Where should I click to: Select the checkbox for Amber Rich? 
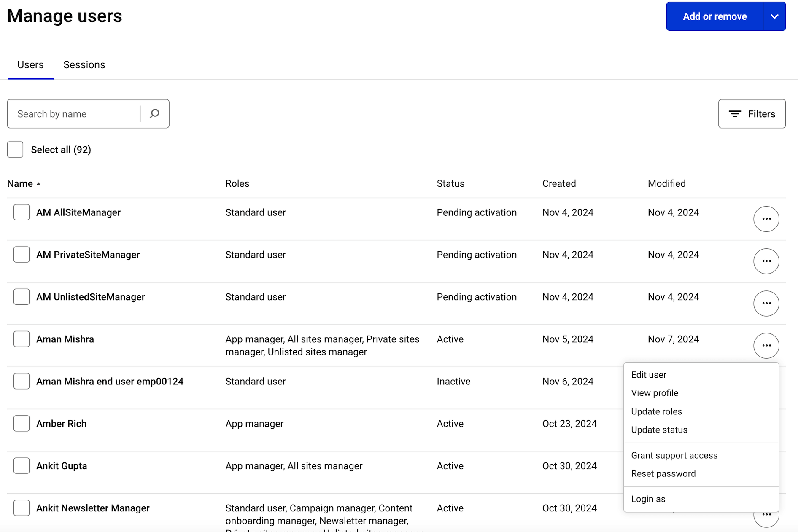(21, 423)
